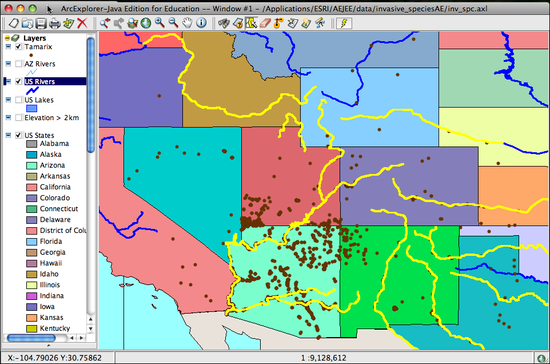Click the greyed-out next extent magnifier icon
Viewport: 550px width, 364px height.
click(x=119, y=23)
